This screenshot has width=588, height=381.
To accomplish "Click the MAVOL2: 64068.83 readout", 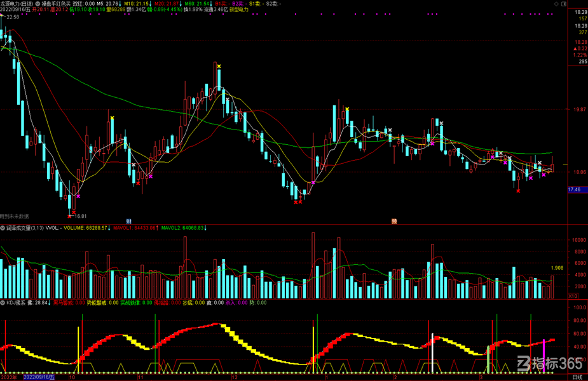I will (184, 228).
